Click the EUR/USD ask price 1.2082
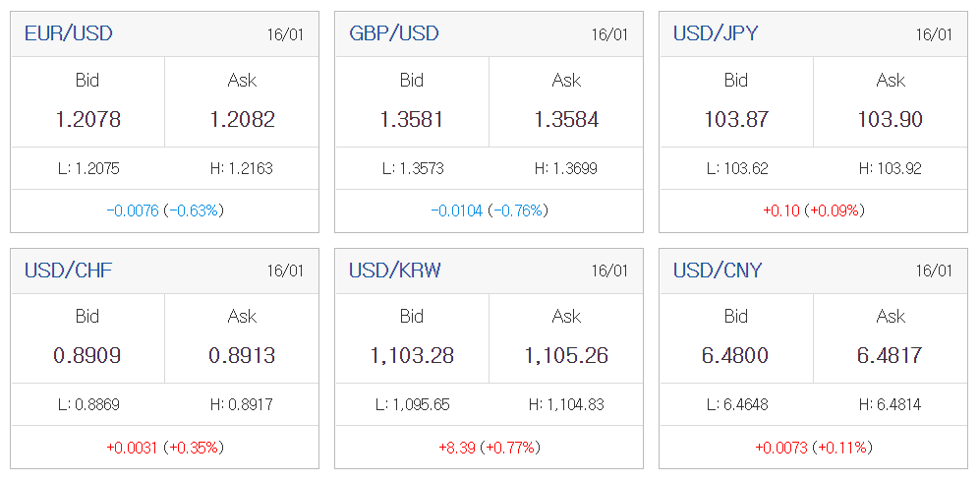 click(242, 119)
